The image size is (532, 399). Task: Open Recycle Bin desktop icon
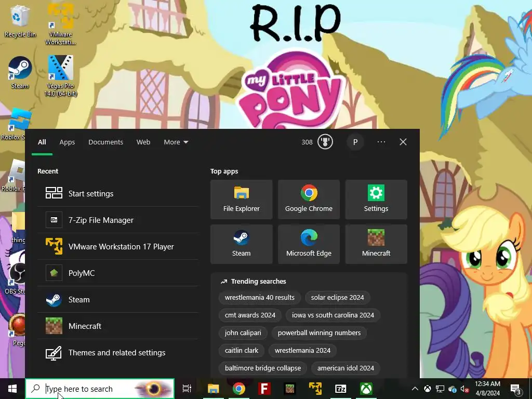pos(20,21)
